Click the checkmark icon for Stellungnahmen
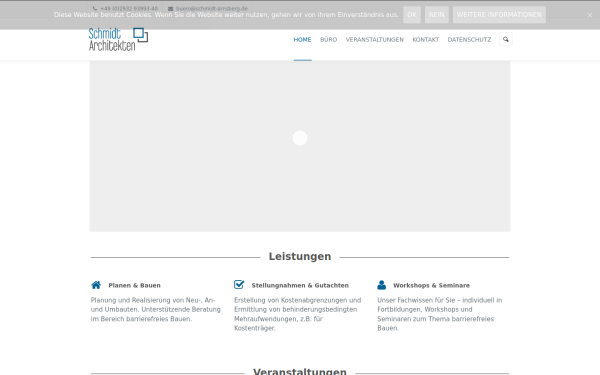 239,284
